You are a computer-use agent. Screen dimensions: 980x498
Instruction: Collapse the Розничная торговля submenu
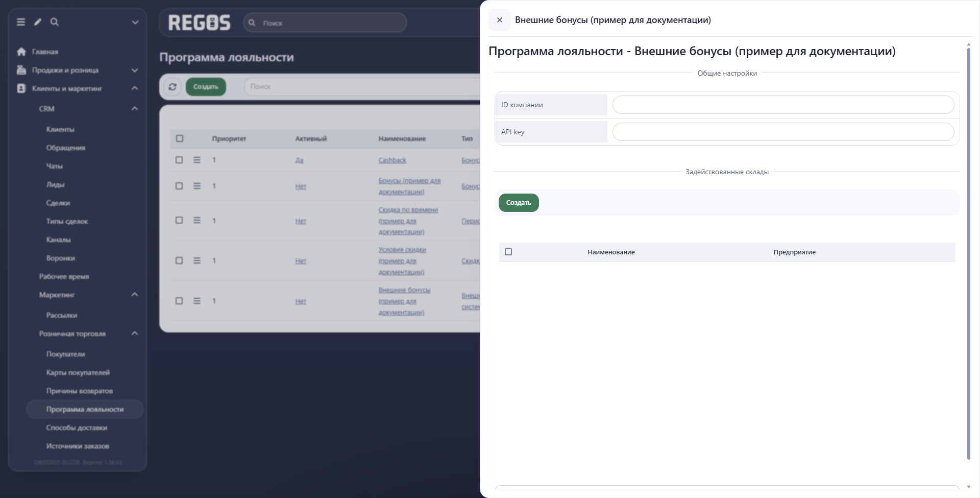(x=135, y=334)
